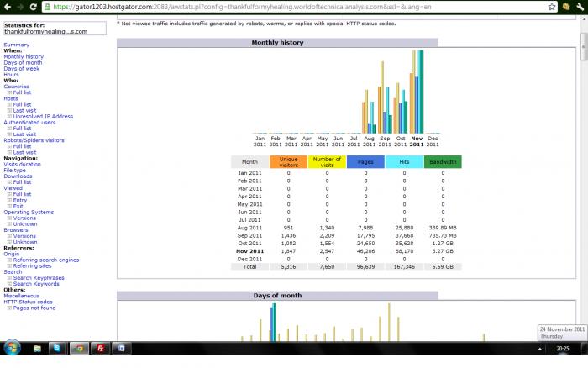Bookmark this page with the star icon
This screenshot has width=588, height=368.
click(552, 7)
